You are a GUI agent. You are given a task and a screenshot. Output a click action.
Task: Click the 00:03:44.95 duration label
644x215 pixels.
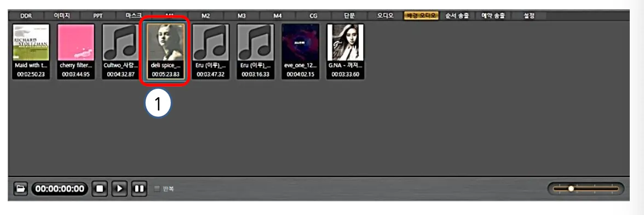point(76,75)
